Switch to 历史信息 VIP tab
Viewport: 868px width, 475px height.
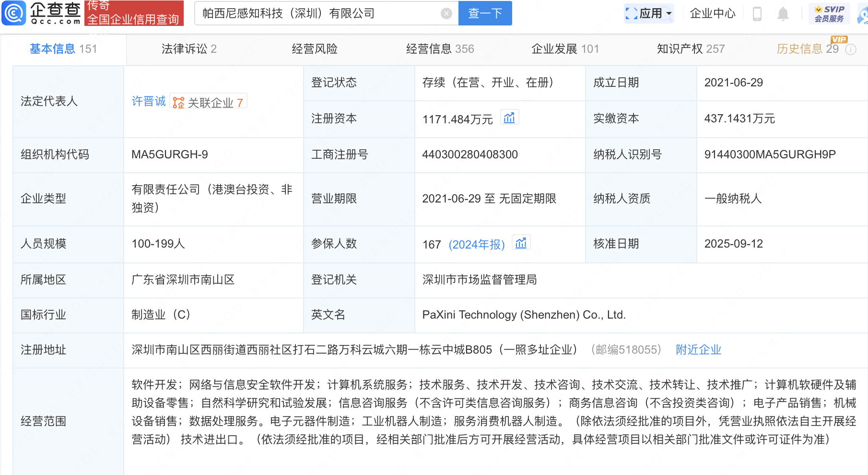pyautogui.click(x=808, y=49)
